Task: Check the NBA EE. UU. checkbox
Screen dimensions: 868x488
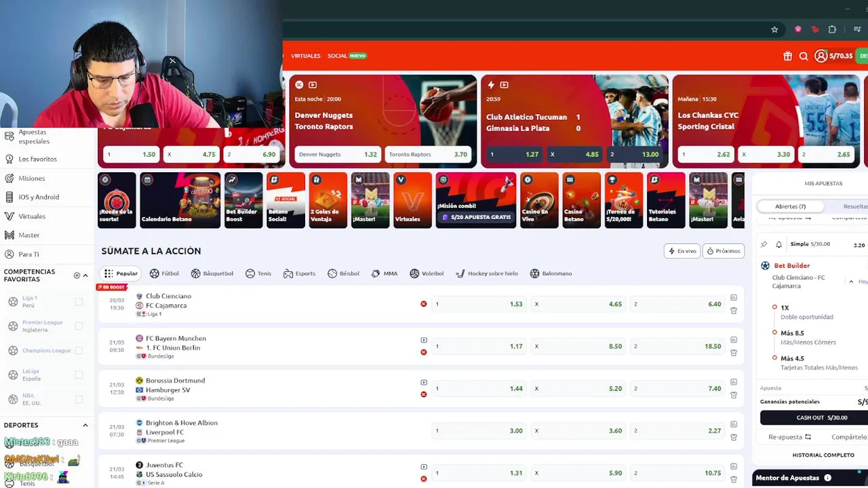Action: (79, 399)
